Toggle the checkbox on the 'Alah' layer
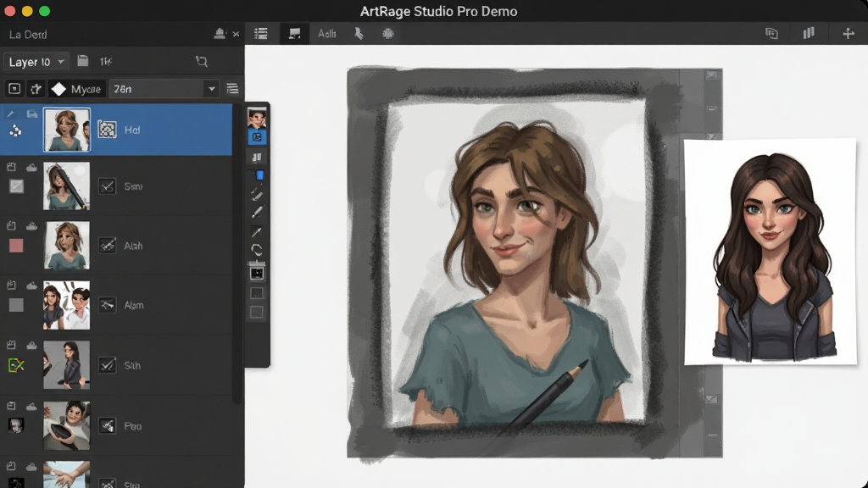This screenshot has width=868, height=488. point(108,245)
